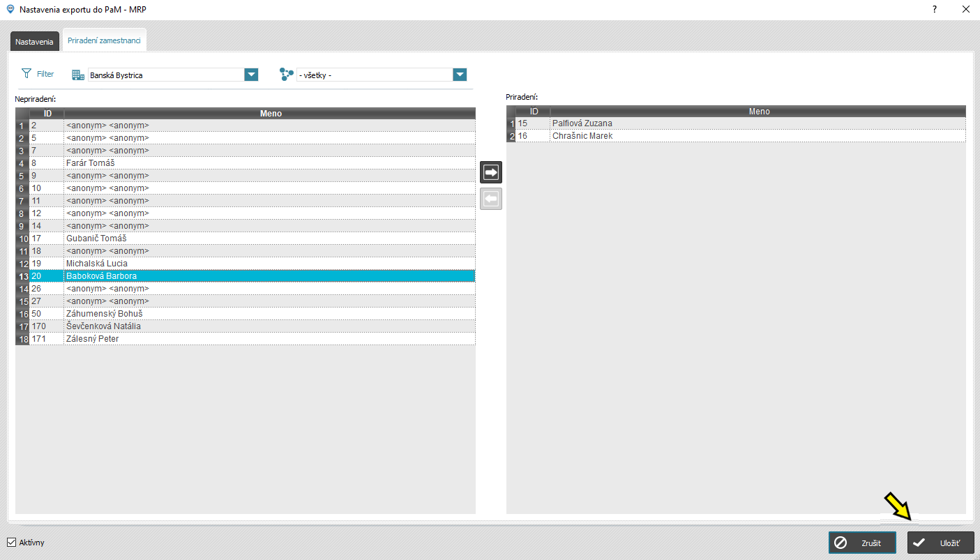Click ID cell 16 in assigned list

(533, 136)
